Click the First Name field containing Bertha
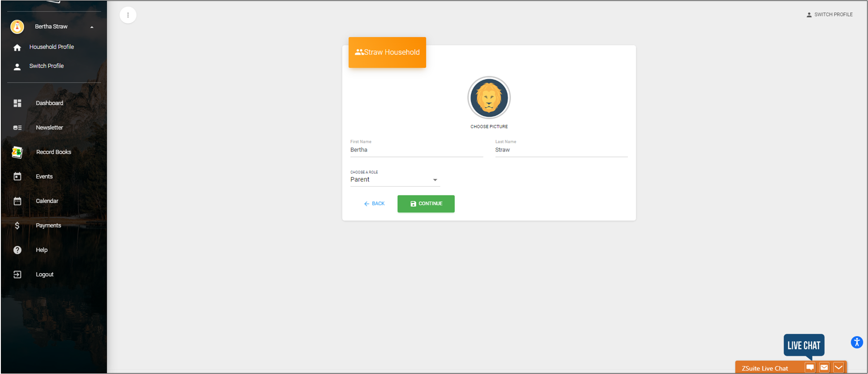This screenshot has width=868, height=374. point(417,150)
